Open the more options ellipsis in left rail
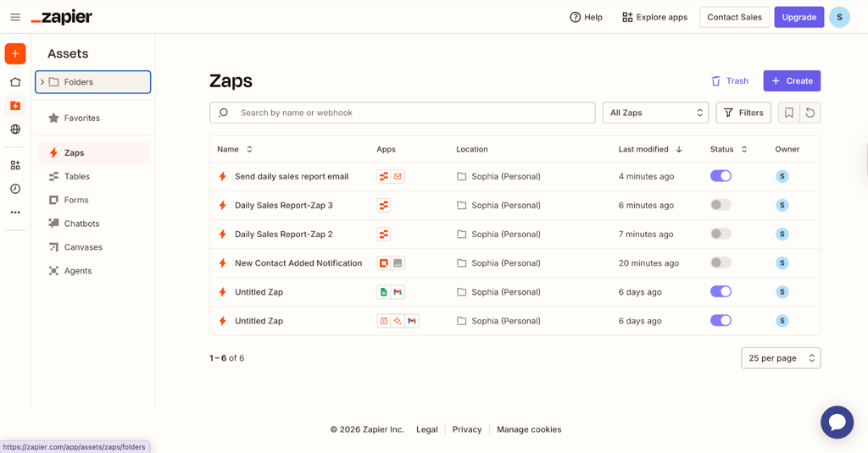 15,213
